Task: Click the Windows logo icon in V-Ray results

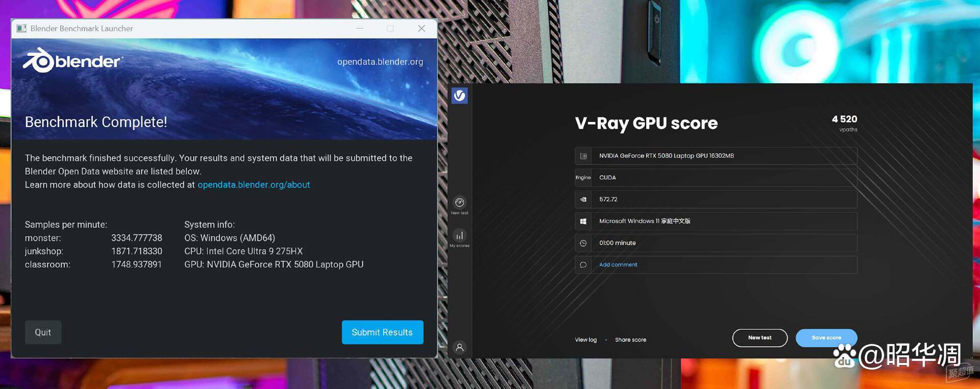Action: click(583, 222)
